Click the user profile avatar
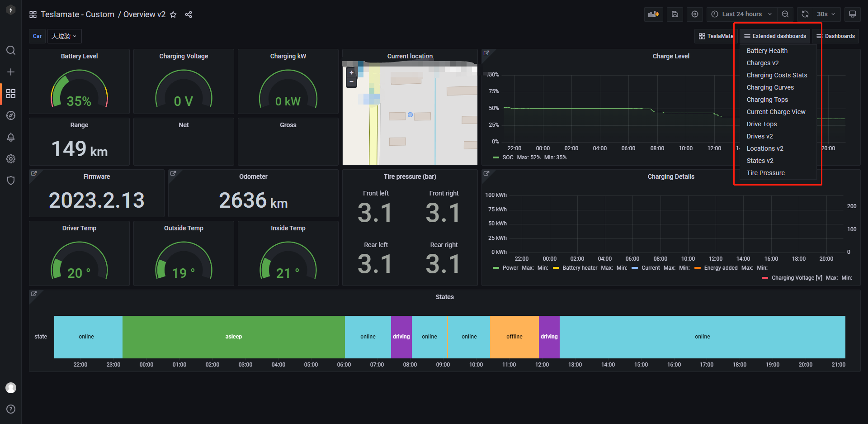Screen dimensions: 868x424 click(x=11, y=388)
